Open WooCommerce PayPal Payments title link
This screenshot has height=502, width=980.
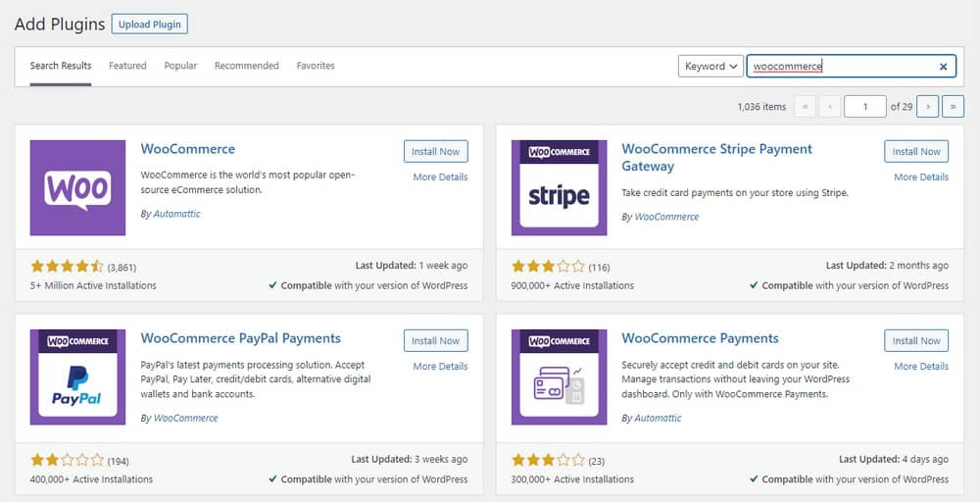click(x=241, y=338)
